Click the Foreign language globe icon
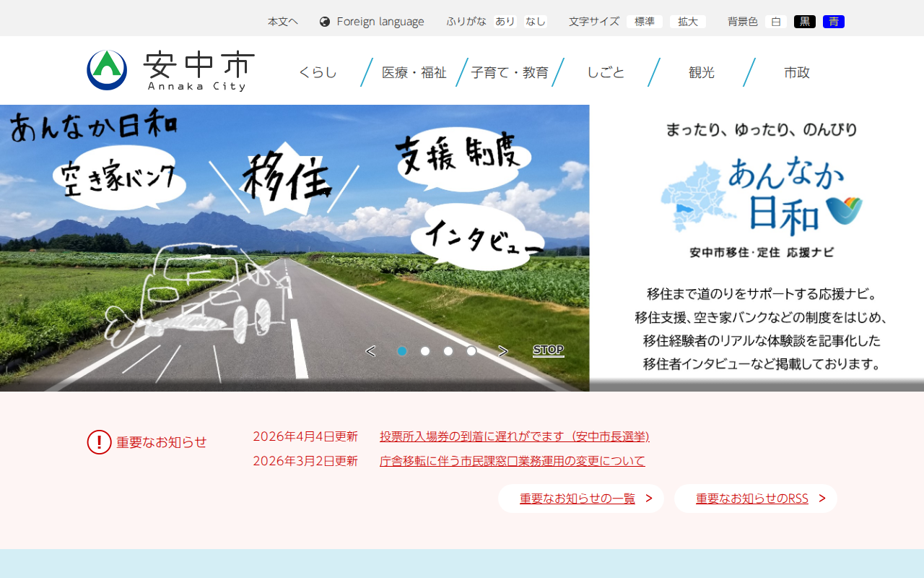Image resolution: width=924 pixels, height=578 pixels. pyautogui.click(x=324, y=21)
